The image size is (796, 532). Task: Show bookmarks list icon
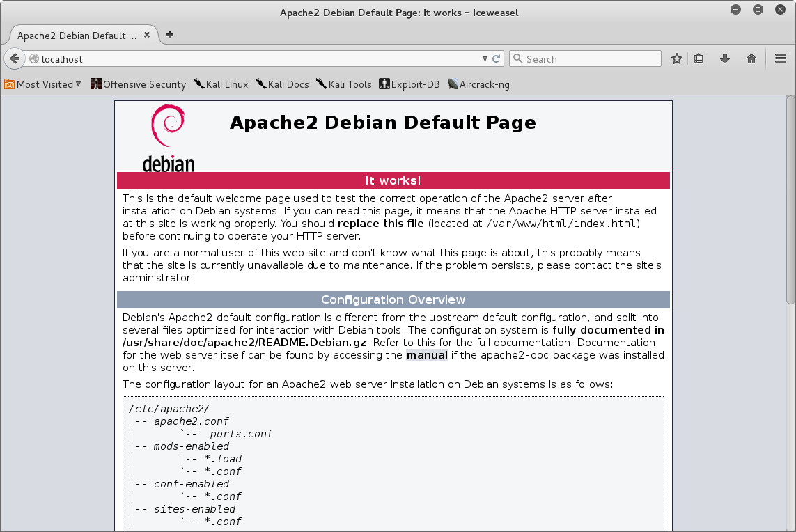[x=699, y=59]
